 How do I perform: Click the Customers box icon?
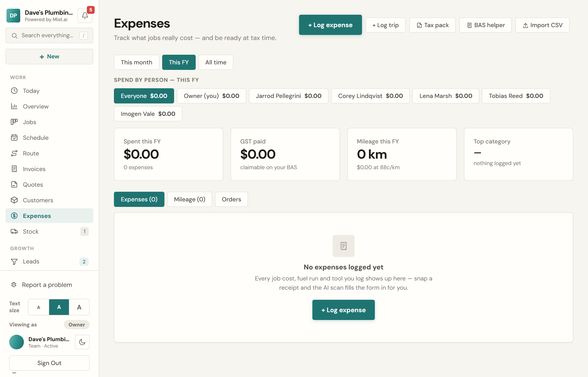tap(14, 200)
